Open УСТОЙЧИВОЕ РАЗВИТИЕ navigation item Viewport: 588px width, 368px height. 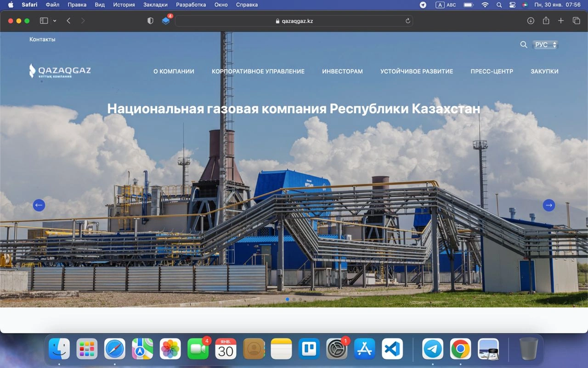coord(417,71)
